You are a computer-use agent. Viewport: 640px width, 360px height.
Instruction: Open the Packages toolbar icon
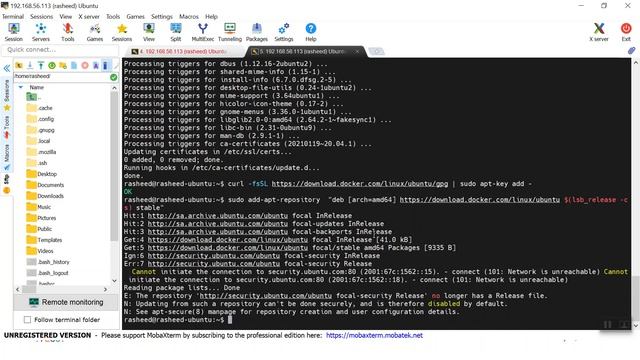257,32
